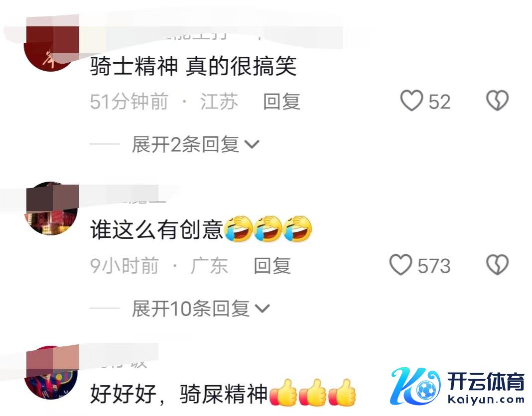
Task: Open avatar of the 骑屎精神 commenter
Action: pos(51,373)
